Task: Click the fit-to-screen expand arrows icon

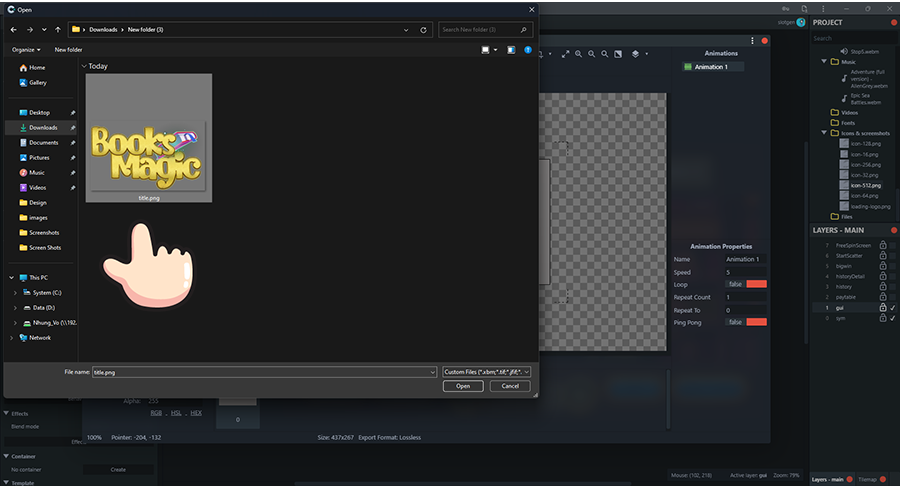Action: coord(565,54)
